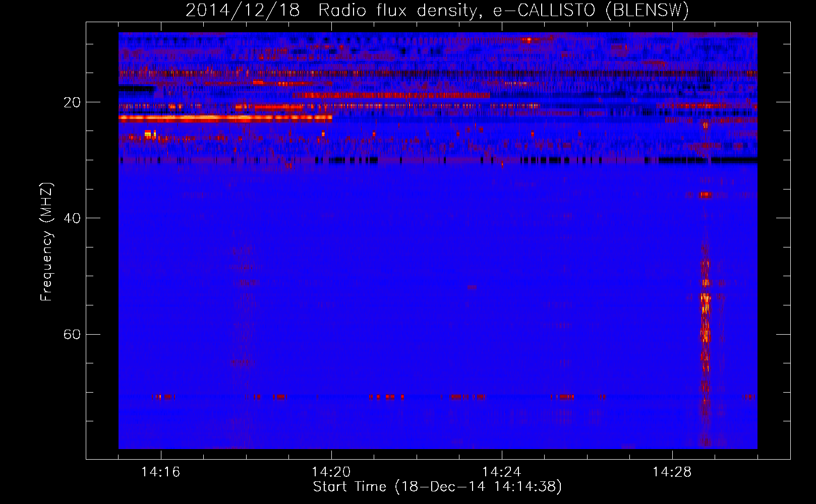Select the 14:20 time tick label
Viewport: 816px width, 504px height.
tap(331, 472)
